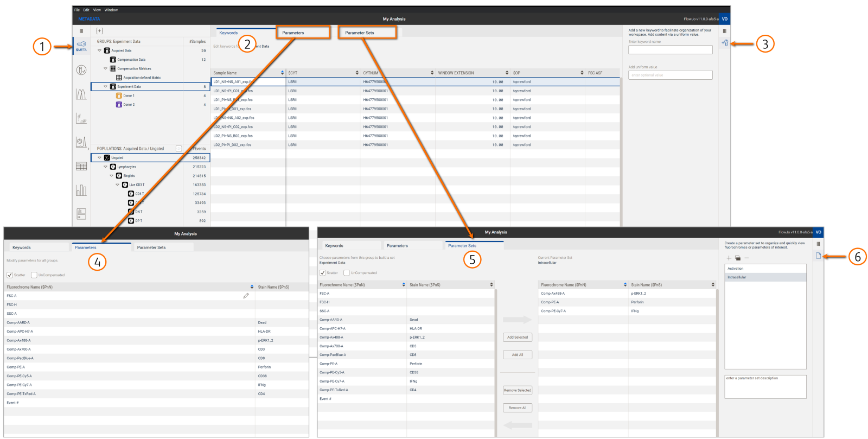Screen dimensions: 868x439
Task: Select Comp-PacBlue-A in Parameter Sets window
Action: click(x=407, y=355)
